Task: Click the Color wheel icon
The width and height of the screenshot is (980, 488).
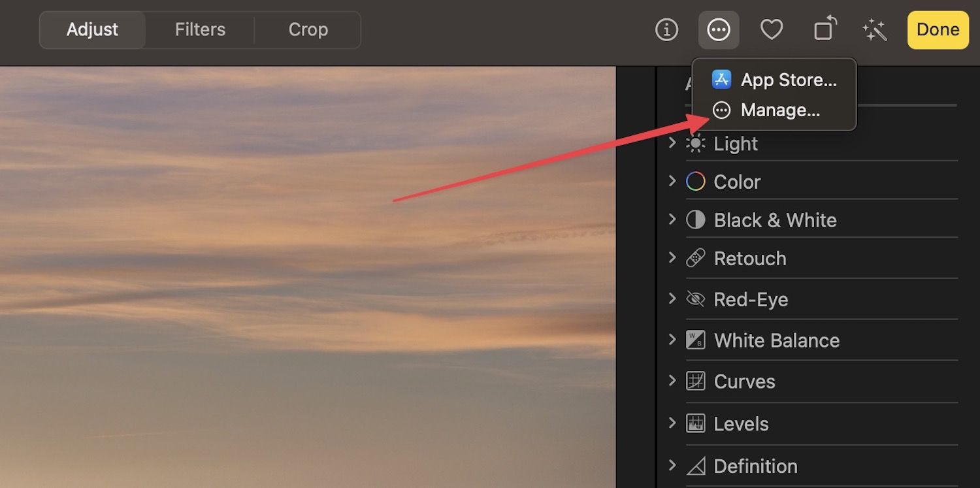Action: [696, 181]
